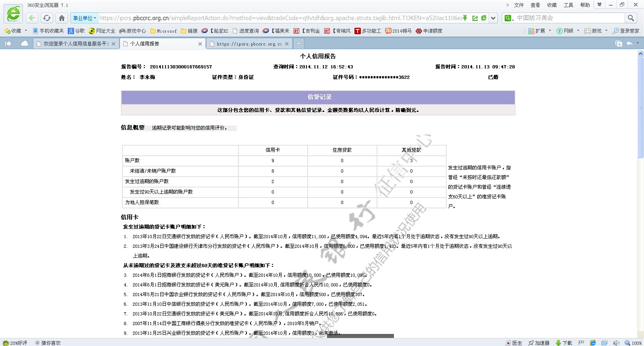This screenshot has height=346, width=644.
Task: Close the 个人信用报告 tab
Action: click(200, 44)
